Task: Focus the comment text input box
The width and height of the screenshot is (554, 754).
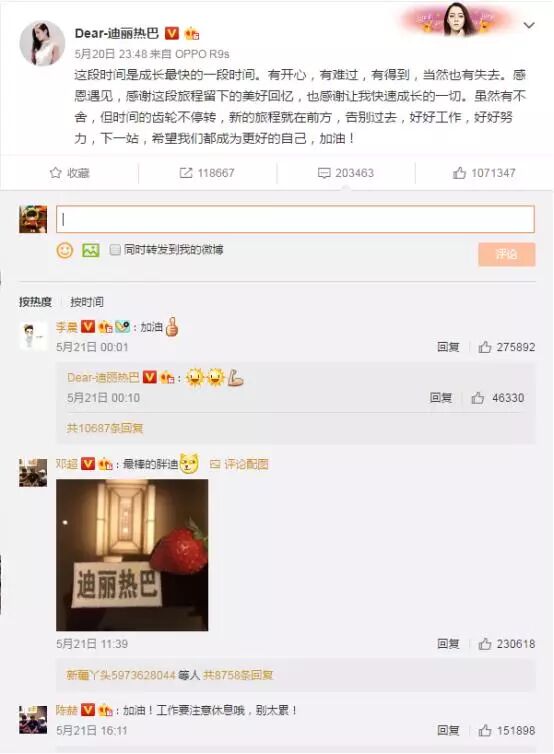Action: tap(295, 219)
